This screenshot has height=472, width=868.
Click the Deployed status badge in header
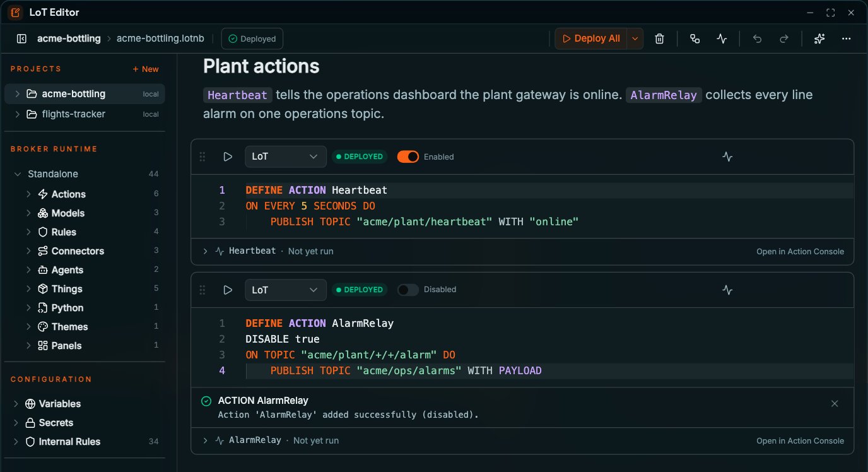[x=252, y=38]
